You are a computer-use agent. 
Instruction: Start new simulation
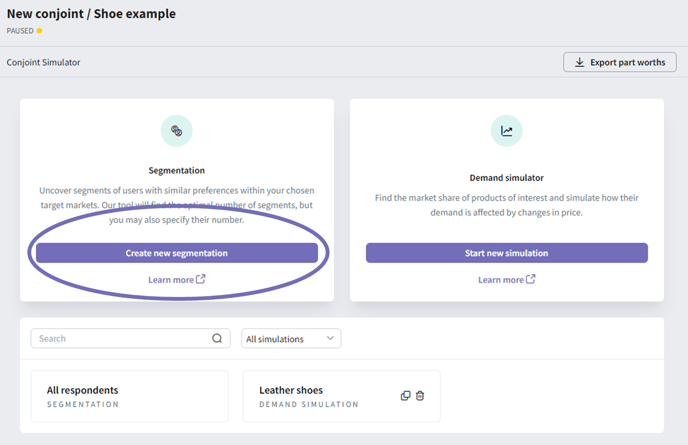click(507, 253)
